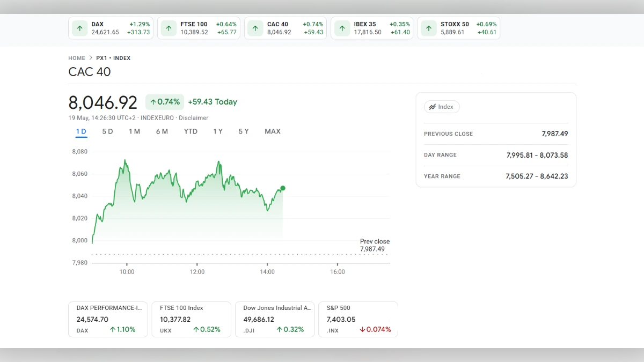
Task: Open the Disclaimer link
Action: pyautogui.click(x=193, y=118)
